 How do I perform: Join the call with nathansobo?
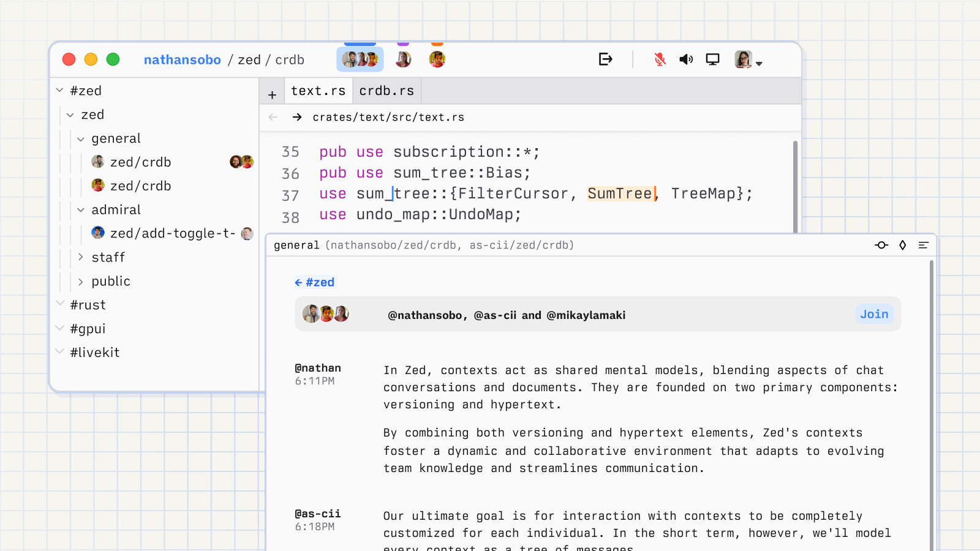pyautogui.click(x=874, y=314)
